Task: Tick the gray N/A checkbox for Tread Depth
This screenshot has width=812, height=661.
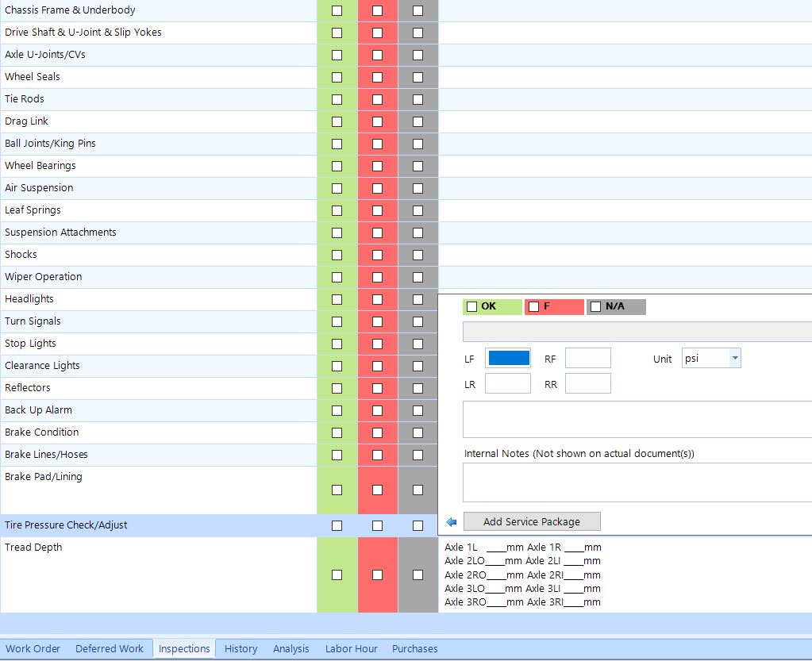Action: tap(418, 575)
